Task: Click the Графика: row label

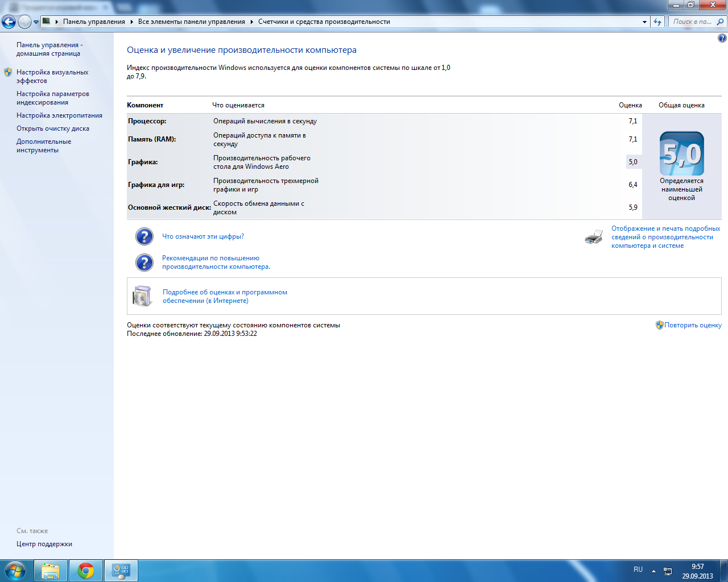Action: [143, 162]
